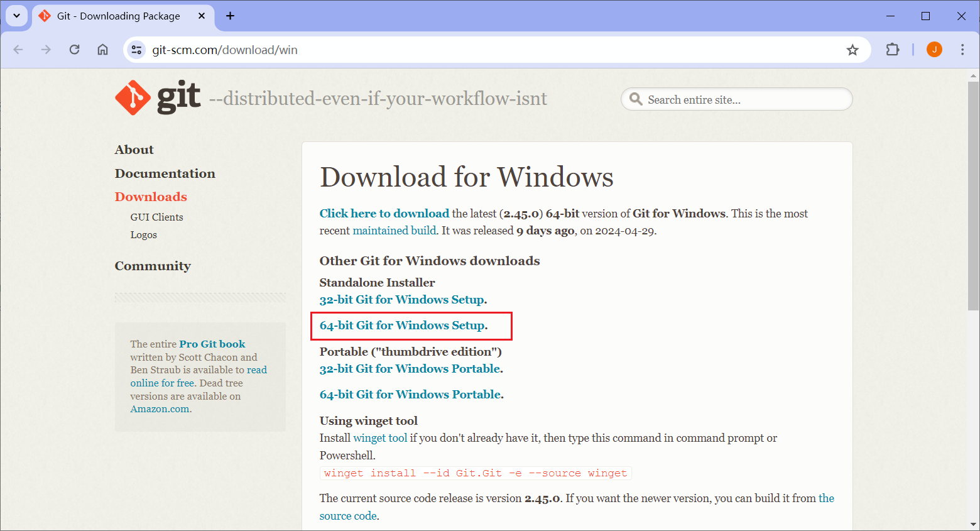Screen dimensions: 980x531
Task: Click the 'Download for Windows' heading
Action: pyautogui.click(x=467, y=177)
